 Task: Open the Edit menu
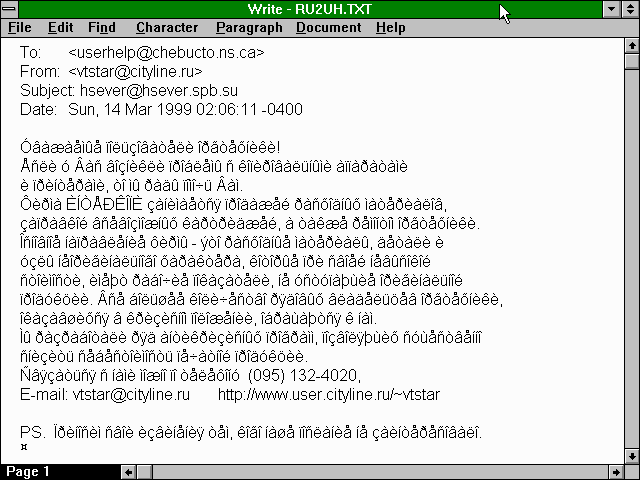[60, 28]
